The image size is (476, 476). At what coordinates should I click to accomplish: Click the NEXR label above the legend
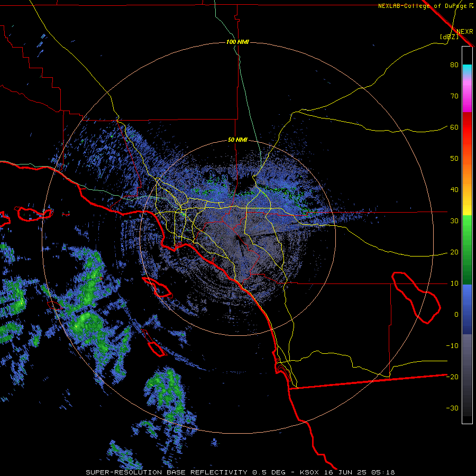click(465, 32)
